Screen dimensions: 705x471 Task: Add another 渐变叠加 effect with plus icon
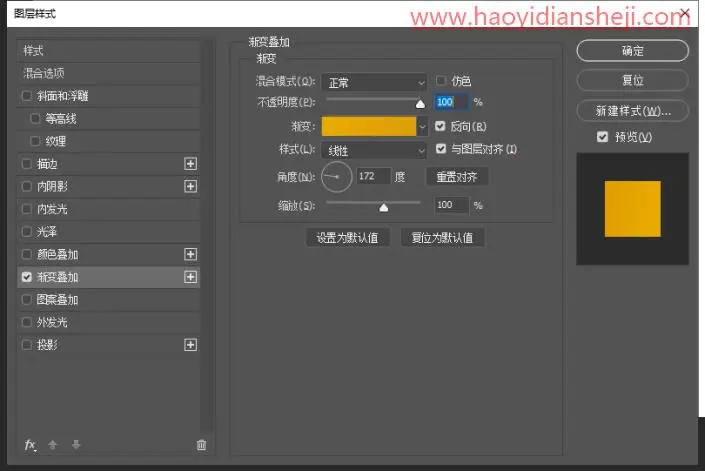coord(191,277)
